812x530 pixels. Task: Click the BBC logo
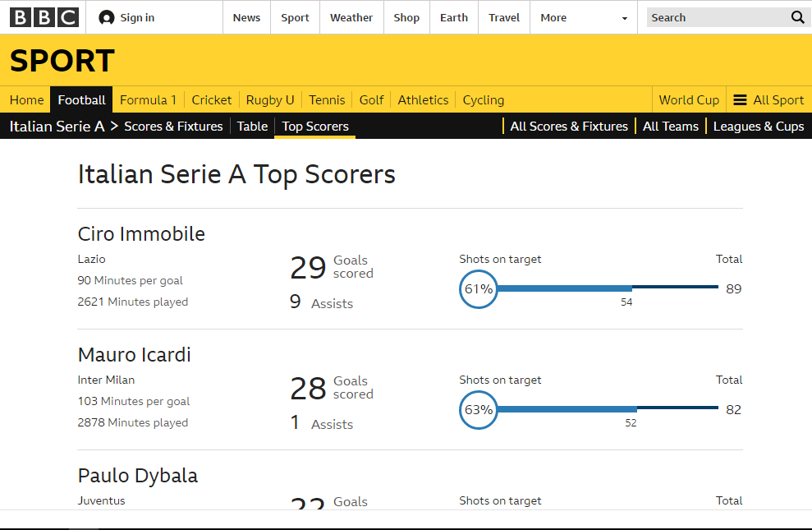[44, 17]
